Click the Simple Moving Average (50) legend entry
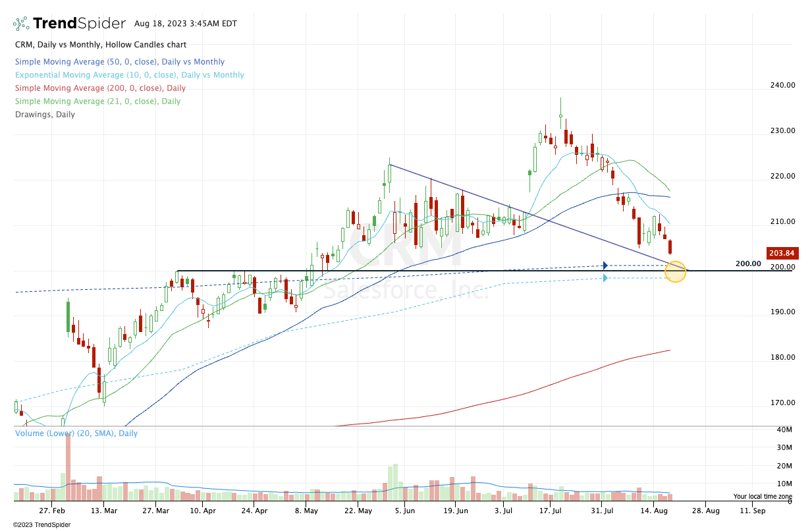 119,62
